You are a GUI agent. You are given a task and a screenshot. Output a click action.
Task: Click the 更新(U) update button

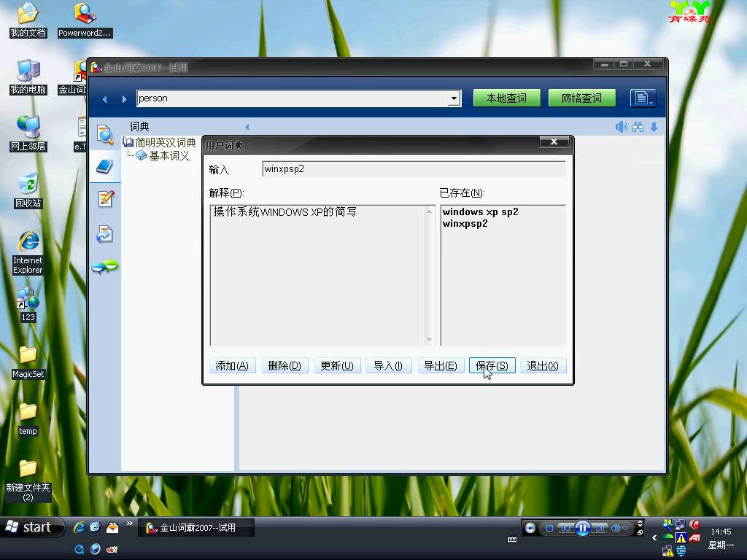337,366
